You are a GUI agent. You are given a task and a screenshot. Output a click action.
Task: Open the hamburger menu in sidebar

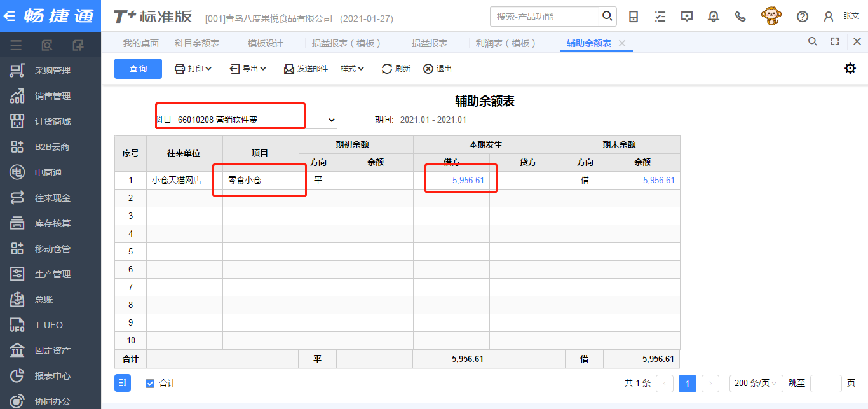pyautogui.click(x=16, y=45)
